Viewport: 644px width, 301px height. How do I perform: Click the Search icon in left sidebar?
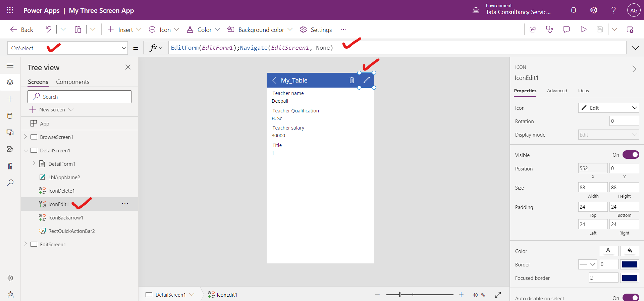[10, 183]
